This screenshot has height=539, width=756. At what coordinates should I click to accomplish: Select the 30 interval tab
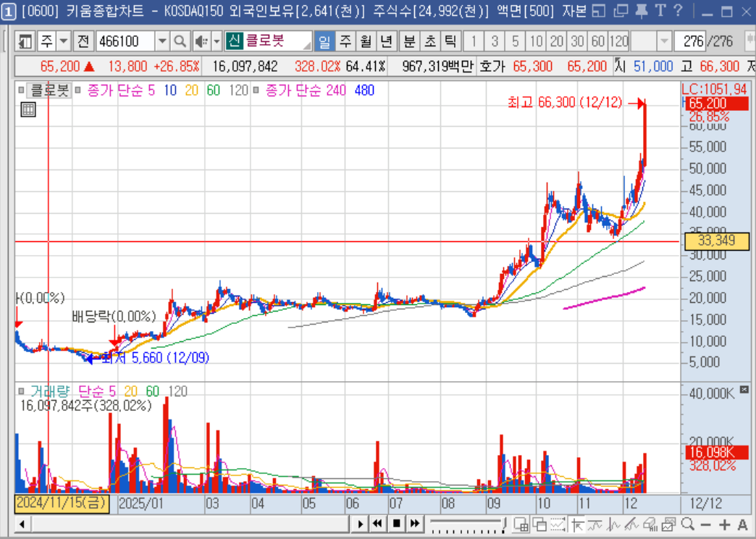[x=578, y=42]
